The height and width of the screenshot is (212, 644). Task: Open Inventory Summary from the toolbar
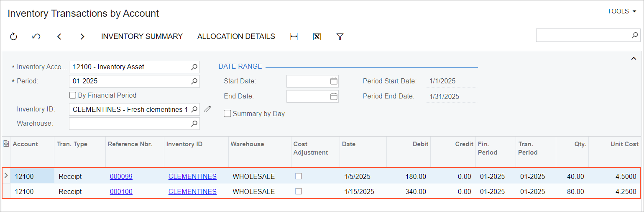coord(142,36)
